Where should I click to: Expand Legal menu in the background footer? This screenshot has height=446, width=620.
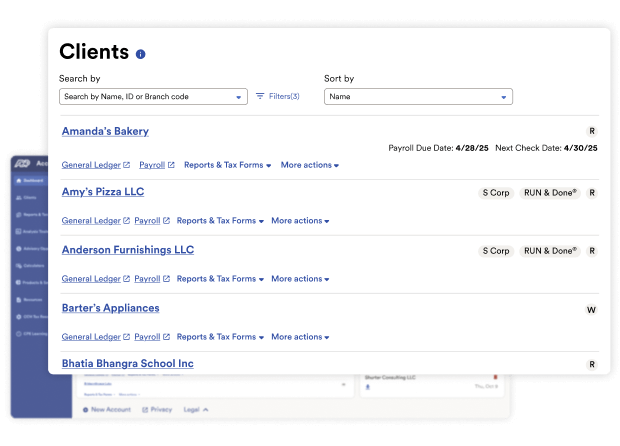196,410
